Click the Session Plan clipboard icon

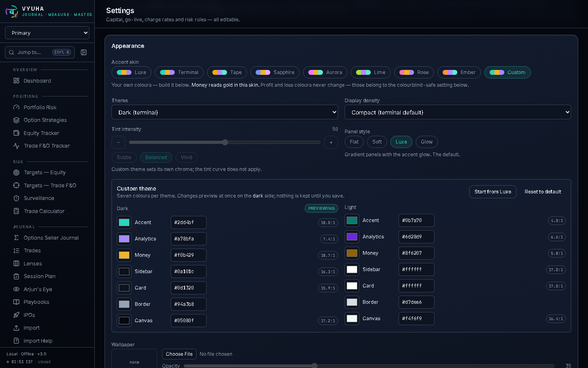click(16, 276)
